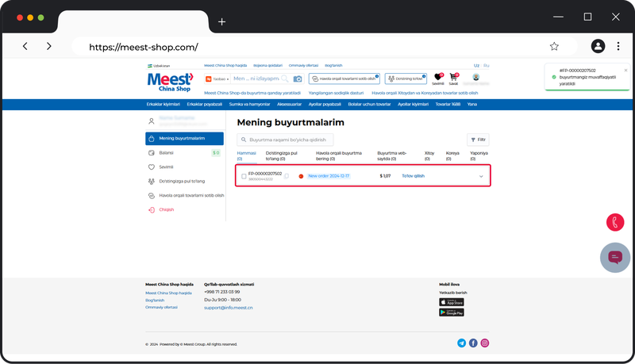Open Balansi in the sidebar menu
The width and height of the screenshot is (635, 364).
click(x=167, y=153)
